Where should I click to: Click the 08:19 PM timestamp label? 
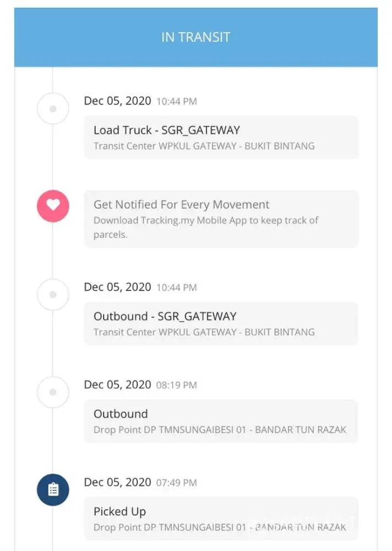[176, 385]
